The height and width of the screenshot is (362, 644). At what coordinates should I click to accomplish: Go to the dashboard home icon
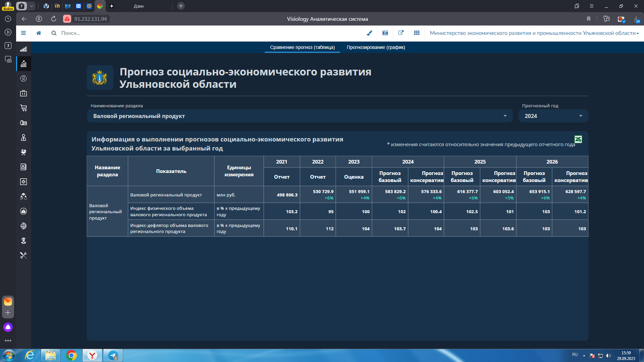(x=39, y=33)
